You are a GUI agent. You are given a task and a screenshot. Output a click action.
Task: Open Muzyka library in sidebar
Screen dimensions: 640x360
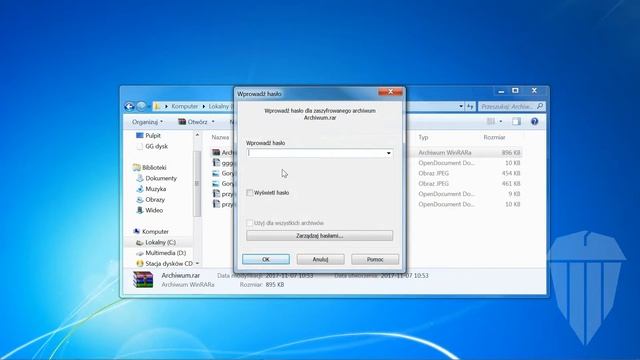pos(156,189)
